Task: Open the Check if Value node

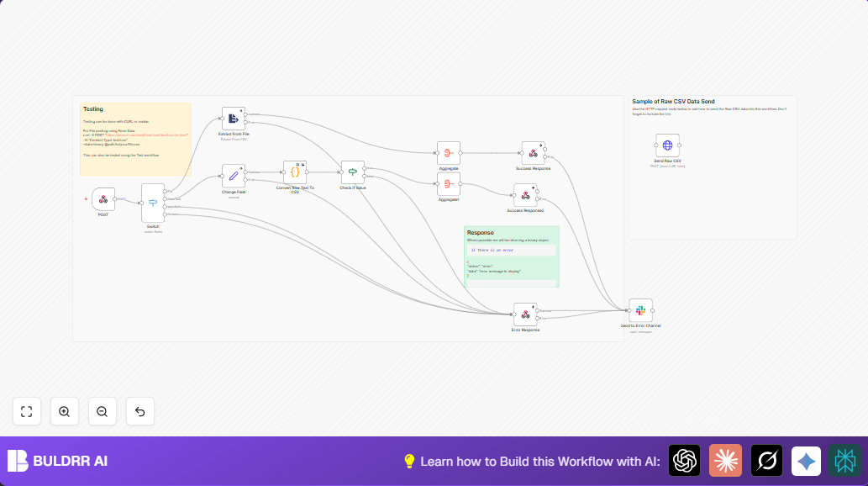Action: pyautogui.click(x=353, y=172)
